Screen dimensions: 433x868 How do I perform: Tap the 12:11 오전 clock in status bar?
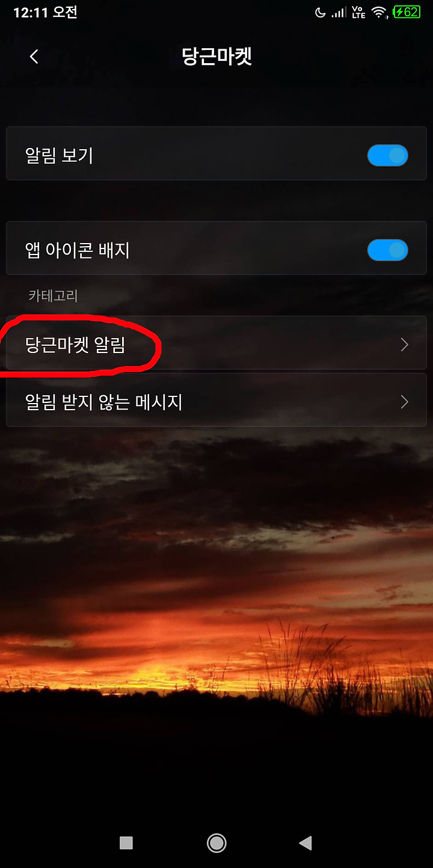tap(45, 12)
